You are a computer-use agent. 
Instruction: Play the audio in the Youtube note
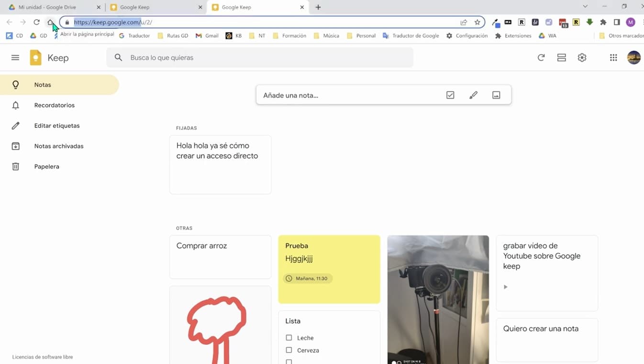click(x=506, y=287)
